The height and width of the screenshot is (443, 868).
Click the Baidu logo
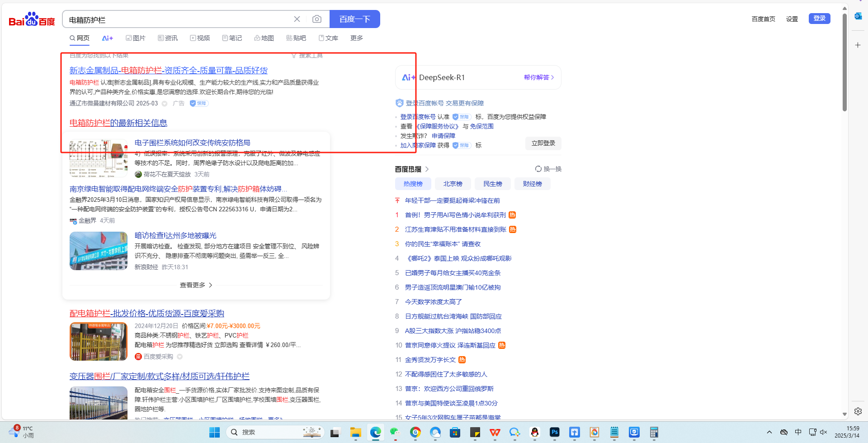[x=32, y=19]
